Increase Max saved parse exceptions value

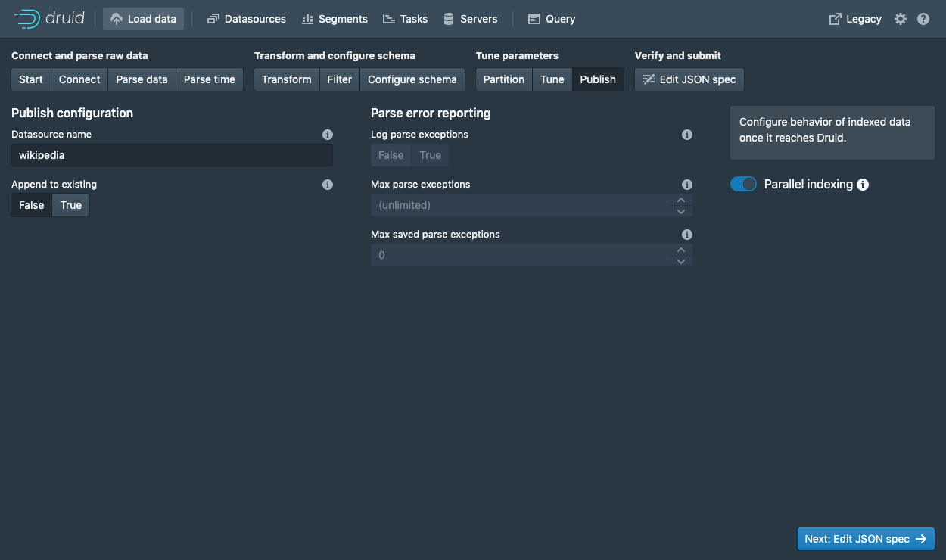pyautogui.click(x=681, y=250)
